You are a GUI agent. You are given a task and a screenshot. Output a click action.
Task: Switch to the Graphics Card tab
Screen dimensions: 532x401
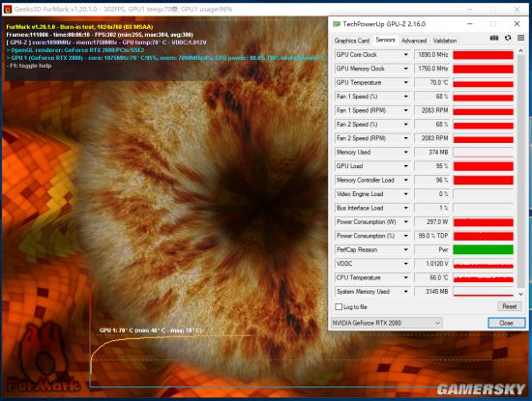[351, 41]
